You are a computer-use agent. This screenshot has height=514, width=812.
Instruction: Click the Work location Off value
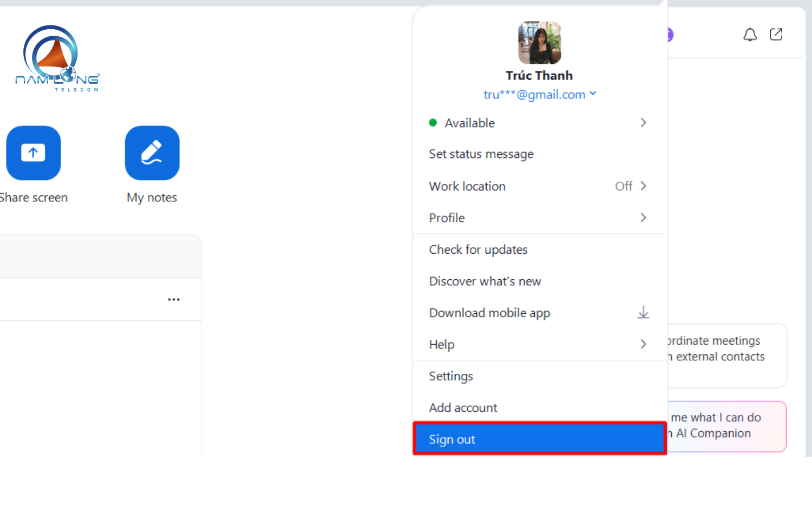pyautogui.click(x=624, y=186)
